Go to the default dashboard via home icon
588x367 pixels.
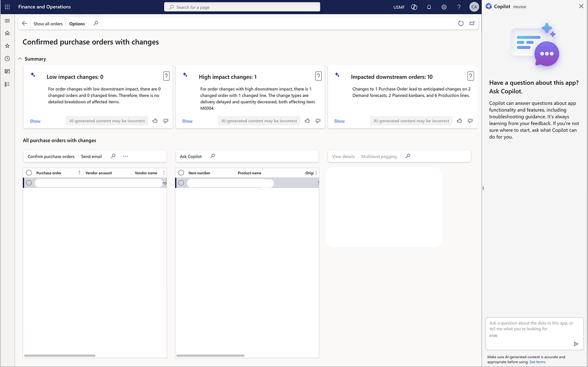point(7,33)
